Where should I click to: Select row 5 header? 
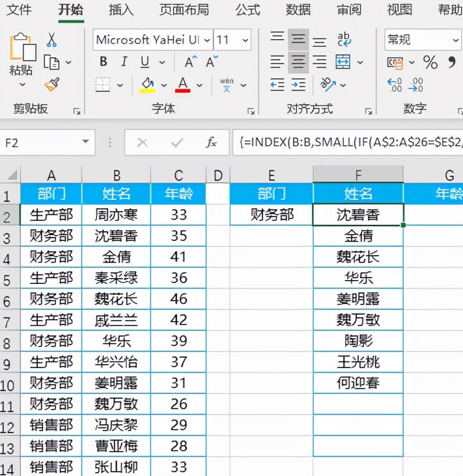(x=10, y=279)
